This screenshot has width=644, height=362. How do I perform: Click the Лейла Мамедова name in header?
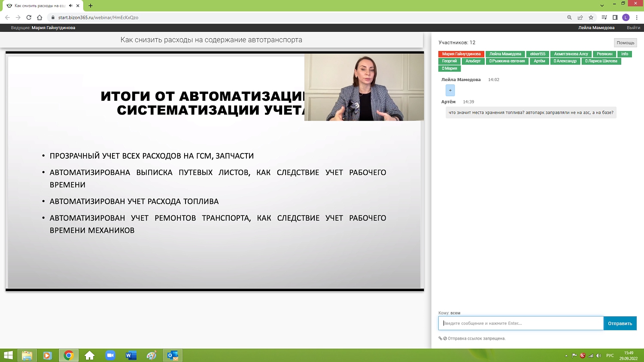(x=596, y=27)
